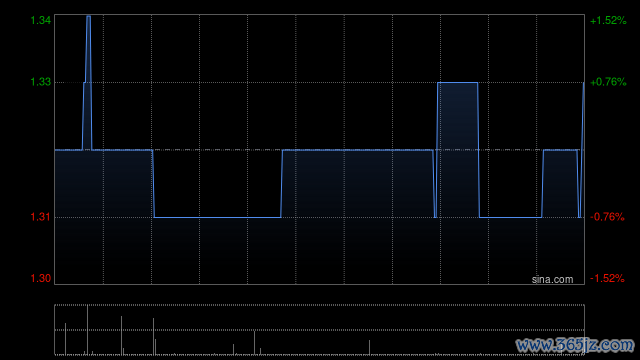
Task: Click the isolated volume bar near chart middle
Action: coord(369,347)
